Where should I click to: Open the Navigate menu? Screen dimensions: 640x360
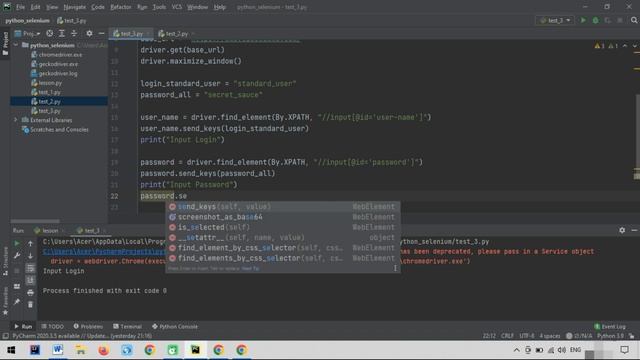point(75,7)
